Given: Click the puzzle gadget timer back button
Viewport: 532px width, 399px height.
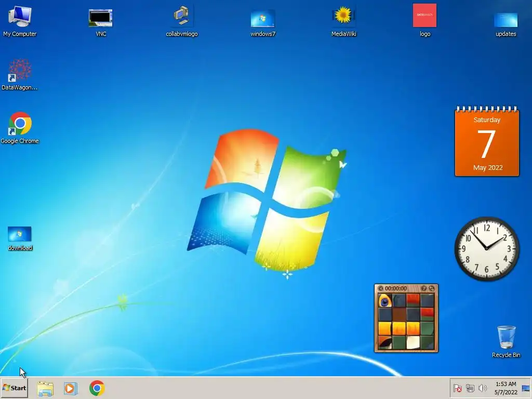Looking at the screenshot, I should click(380, 288).
